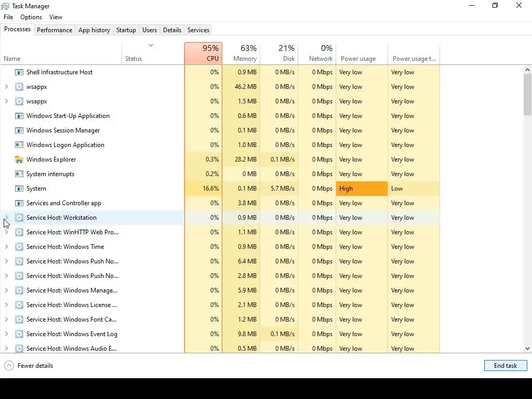The height and width of the screenshot is (399, 532).
Task: Click the gear icon of wsappx with 46.2 MB
Action: click(19, 87)
